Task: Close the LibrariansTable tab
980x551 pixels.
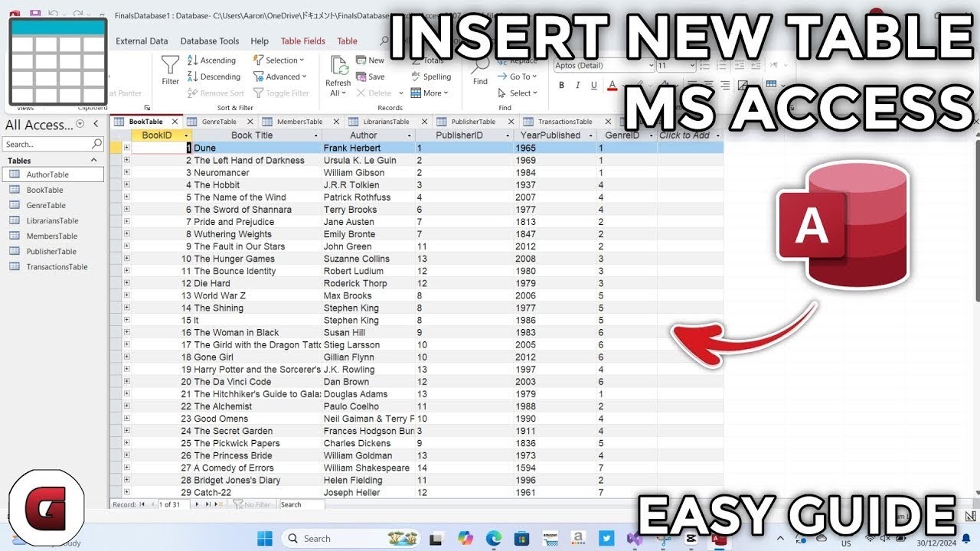Action: tap(425, 122)
